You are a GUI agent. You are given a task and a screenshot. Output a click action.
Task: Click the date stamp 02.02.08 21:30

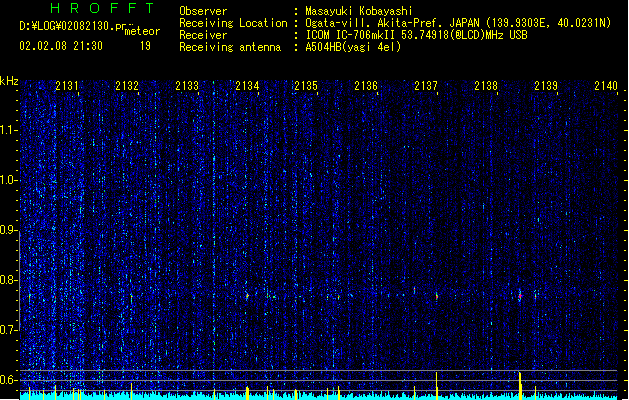click(61, 46)
